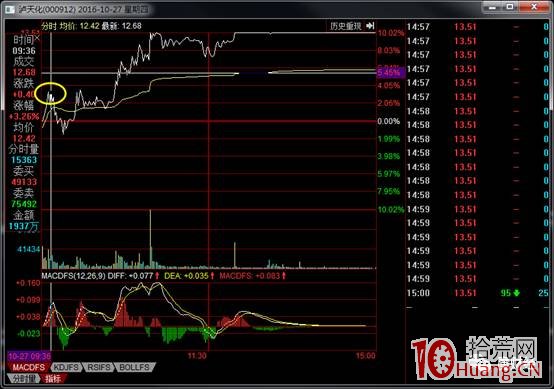The image size is (554, 389).
Task: Switch to the BOLLFS indicator tab
Action: 134,367
